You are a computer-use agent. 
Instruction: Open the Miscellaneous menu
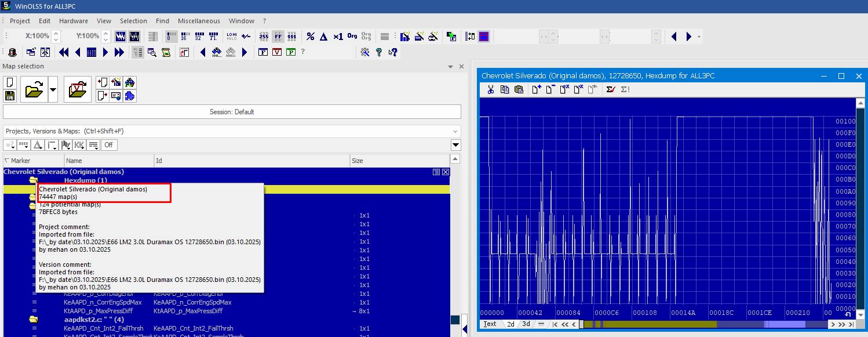coord(199,21)
